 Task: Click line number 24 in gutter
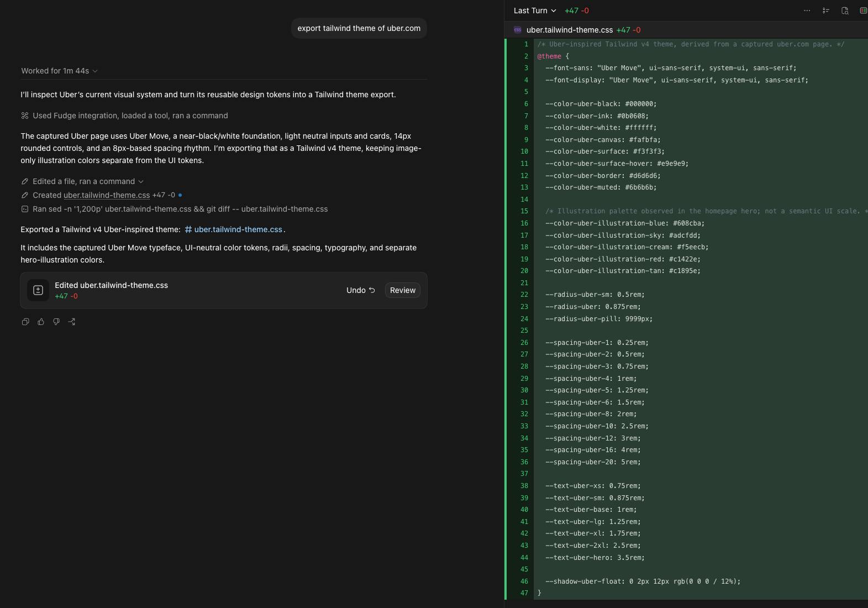pos(524,319)
